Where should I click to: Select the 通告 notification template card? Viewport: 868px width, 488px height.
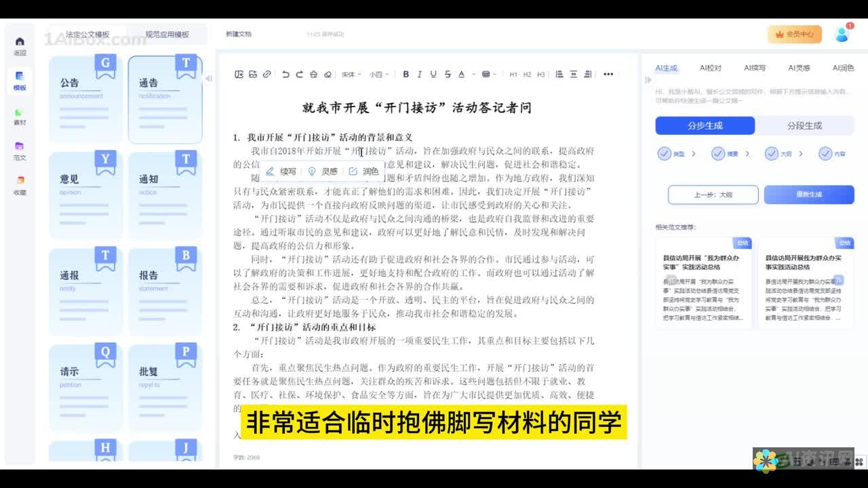(x=165, y=100)
